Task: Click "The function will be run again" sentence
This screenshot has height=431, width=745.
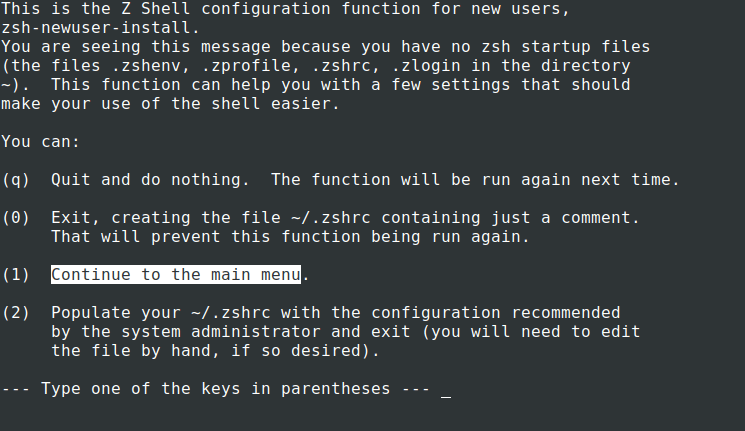Action: [475, 180]
